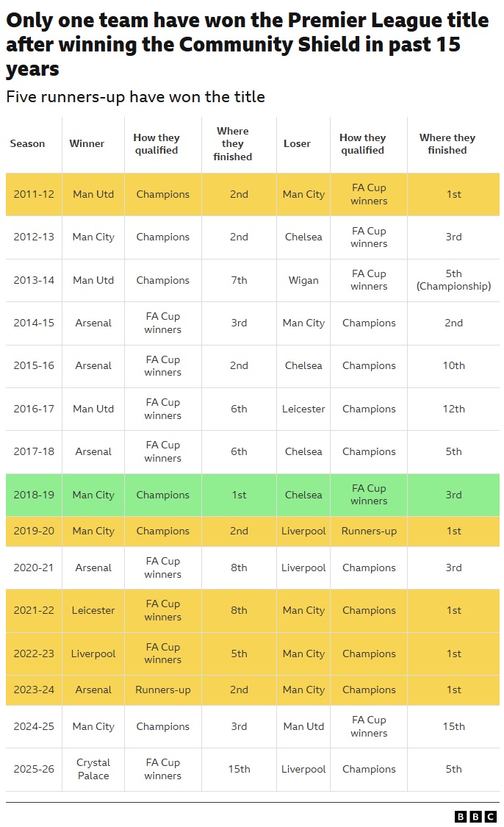The width and height of the screenshot is (504, 827).
Task: Click the subtitle 'Five runners-up have won the title'
Action: coord(135,96)
